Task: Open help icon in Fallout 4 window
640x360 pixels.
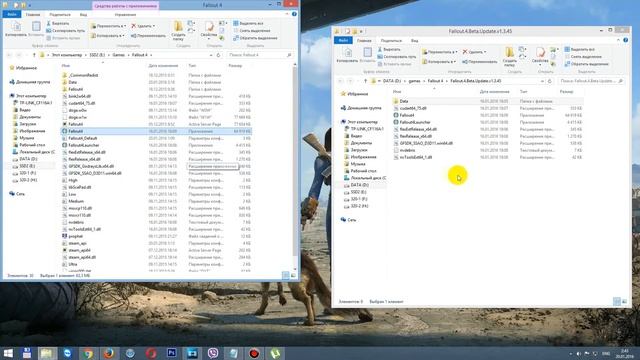Action: (x=294, y=14)
